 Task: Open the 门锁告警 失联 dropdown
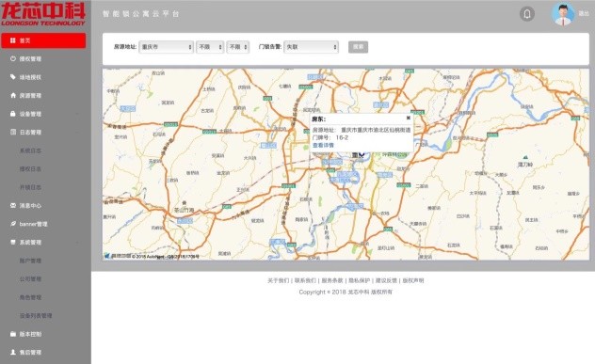click(312, 47)
